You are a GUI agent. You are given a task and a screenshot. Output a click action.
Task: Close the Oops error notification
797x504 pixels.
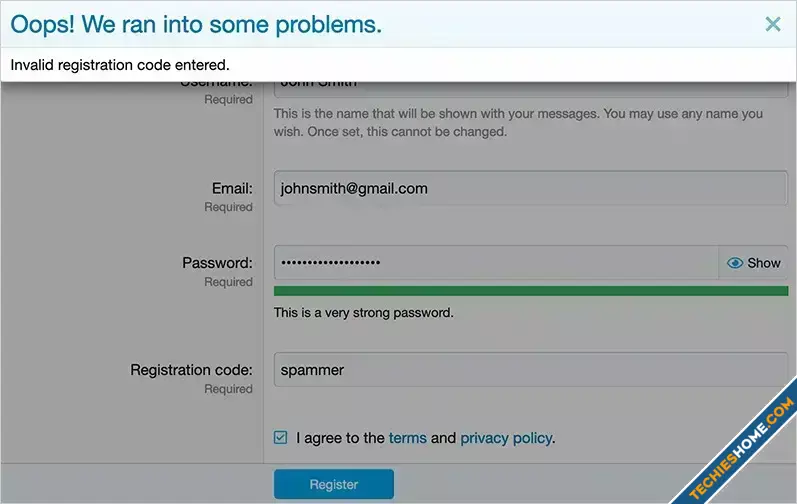(x=772, y=25)
